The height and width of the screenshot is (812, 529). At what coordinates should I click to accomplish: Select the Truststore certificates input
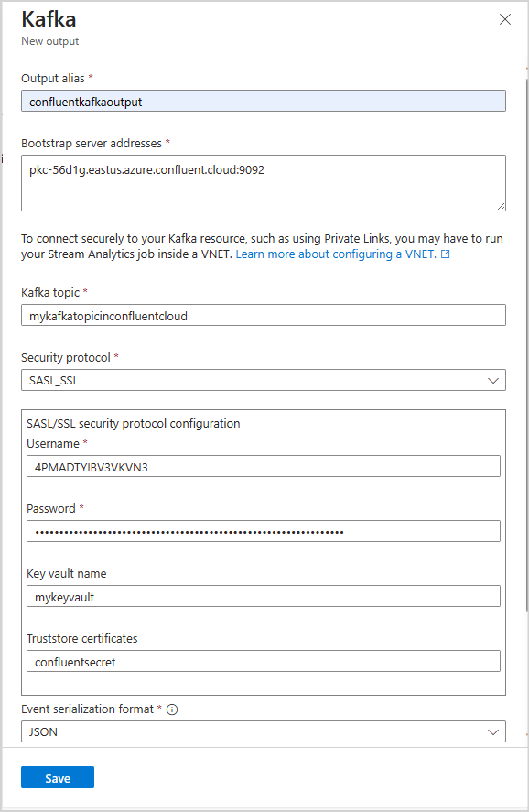tap(263, 661)
